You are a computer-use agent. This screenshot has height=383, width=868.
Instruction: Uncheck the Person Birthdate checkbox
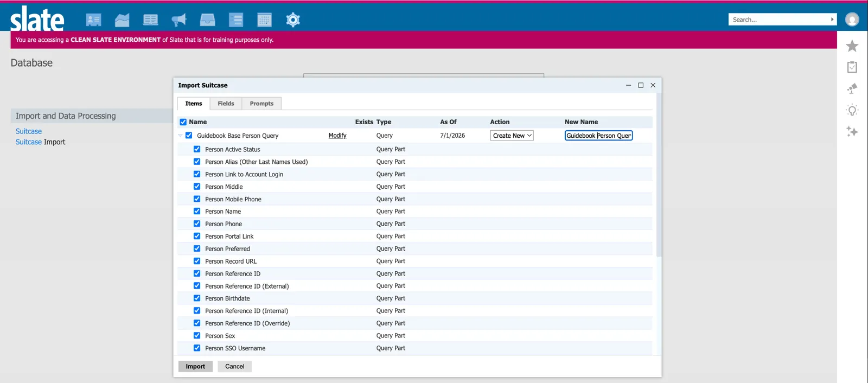(x=197, y=298)
